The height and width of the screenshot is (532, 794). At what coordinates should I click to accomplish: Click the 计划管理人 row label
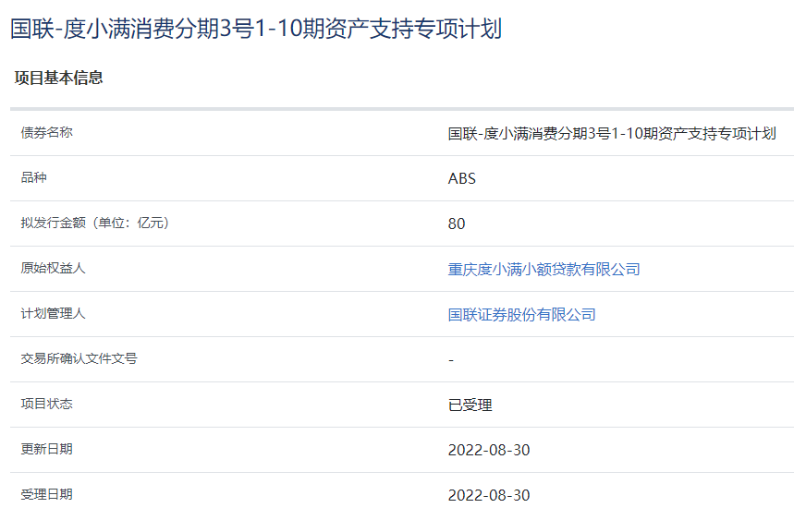54,313
